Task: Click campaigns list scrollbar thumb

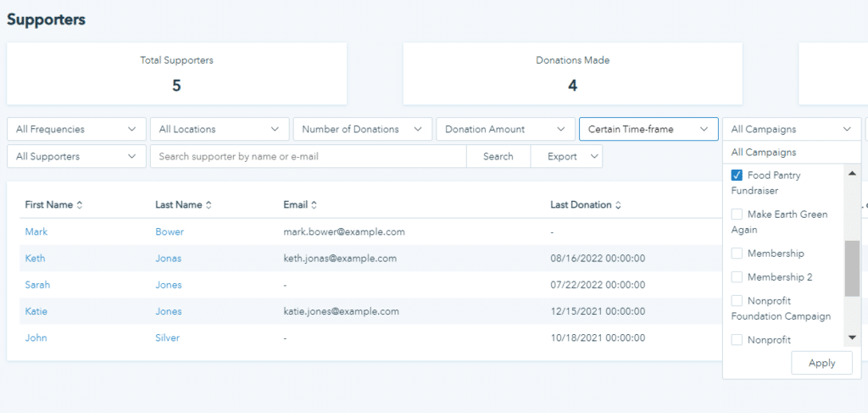Action: pos(852,269)
